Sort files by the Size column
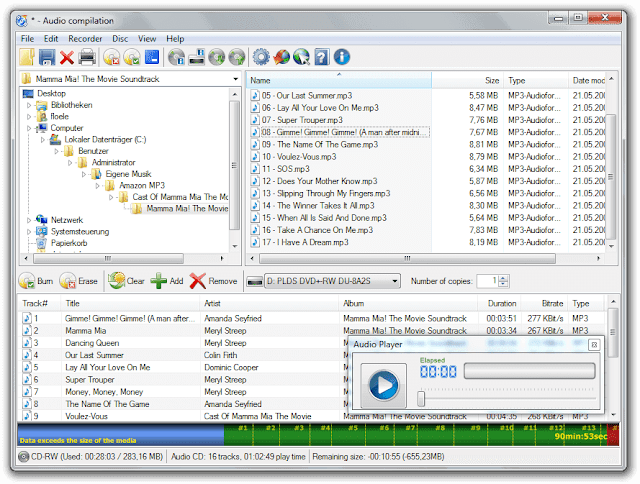Screen dimensions: 640x484 [467, 80]
